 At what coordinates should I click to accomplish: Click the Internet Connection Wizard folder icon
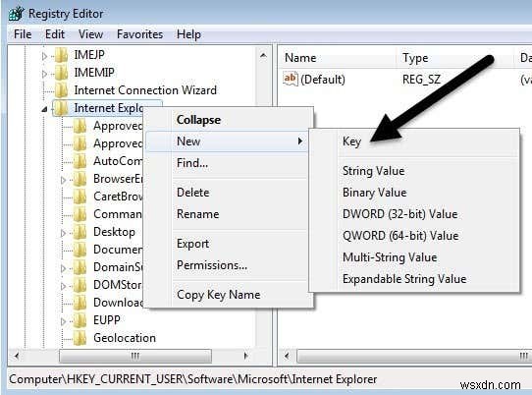coord(62,90)
